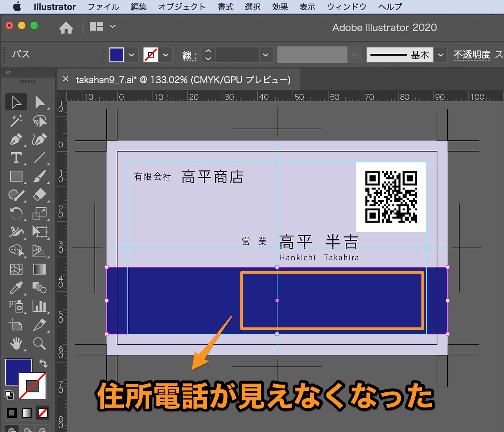Choose the Symbol Sprayer tool
Screen dimensions: 504x432
[16, 306]
